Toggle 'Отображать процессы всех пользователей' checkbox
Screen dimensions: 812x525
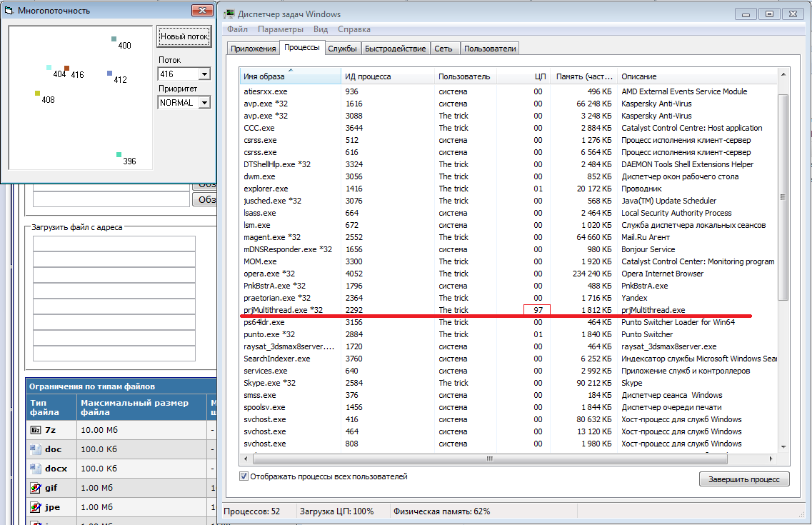[244, 476]
